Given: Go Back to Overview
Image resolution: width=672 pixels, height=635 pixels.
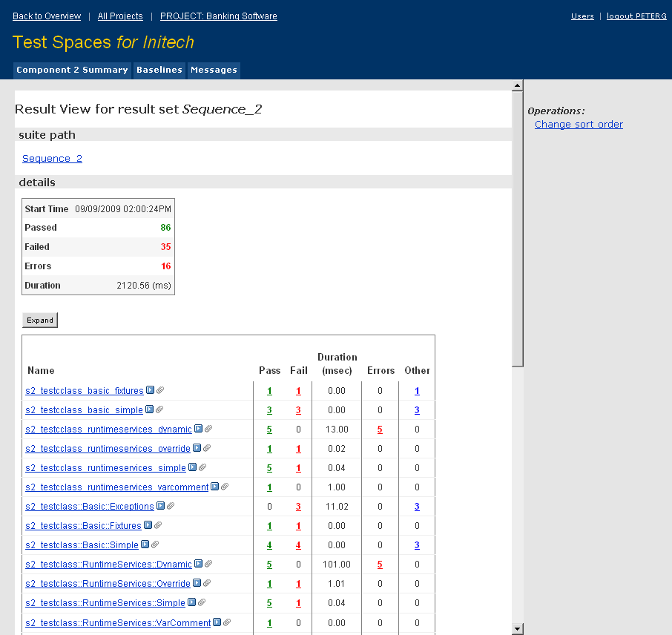Looking at the screenshot, I should [x=47, y=16].
